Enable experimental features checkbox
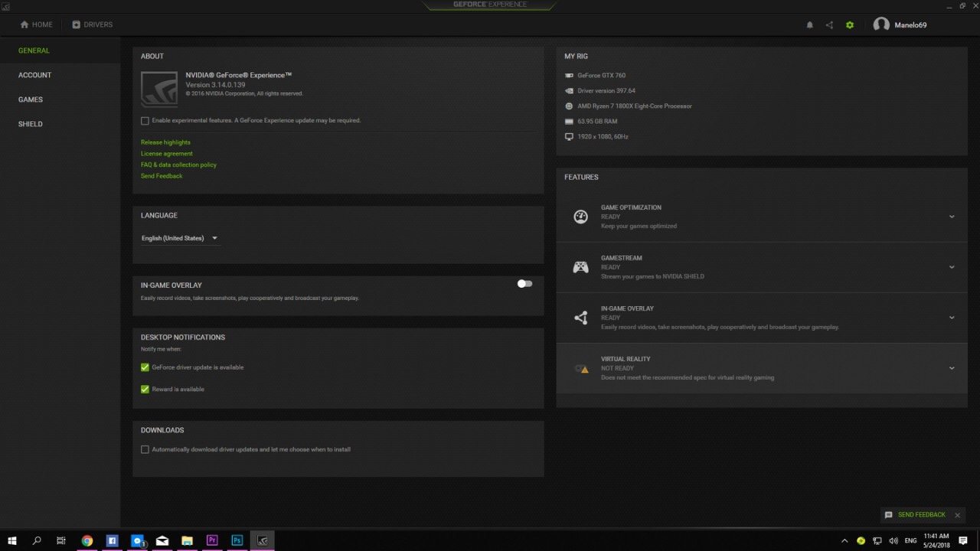 tap(145, 121)
